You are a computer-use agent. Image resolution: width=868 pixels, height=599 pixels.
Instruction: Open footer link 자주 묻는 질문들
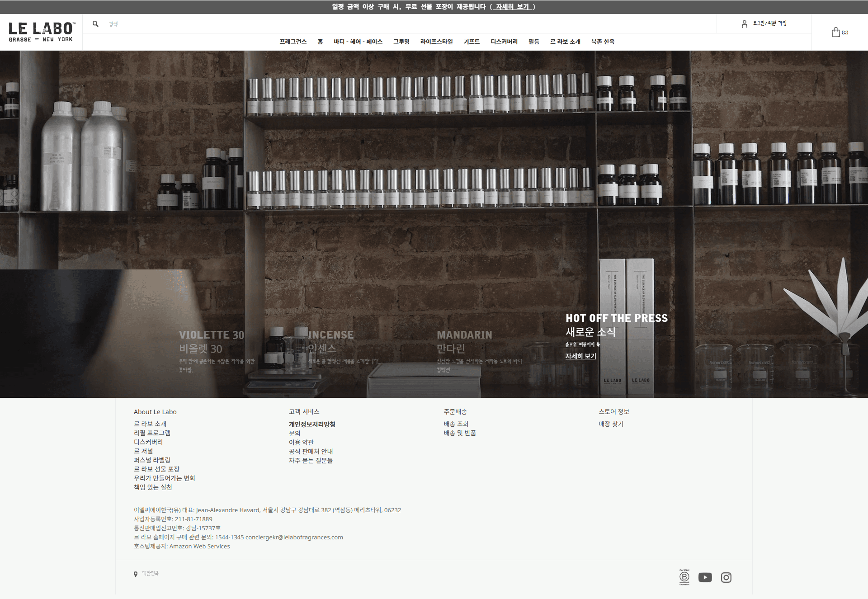click(311, 460)
